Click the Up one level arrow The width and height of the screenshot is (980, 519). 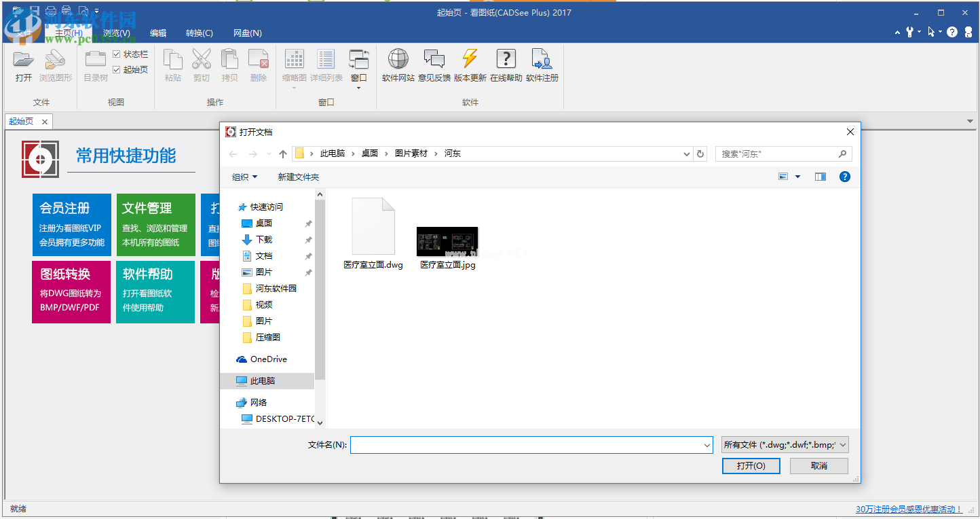(x=283, y=154)
